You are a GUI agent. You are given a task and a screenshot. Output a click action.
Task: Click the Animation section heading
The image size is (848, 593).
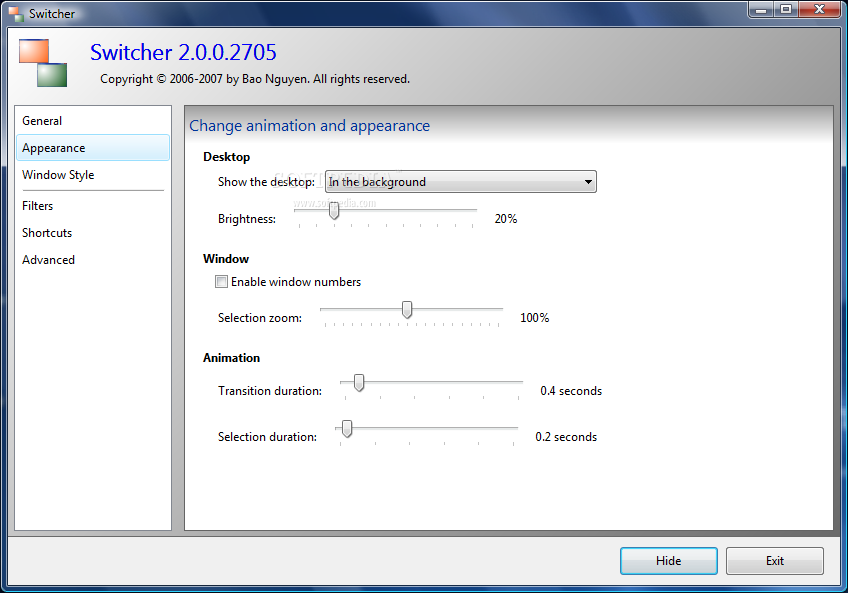pos(231,358)
